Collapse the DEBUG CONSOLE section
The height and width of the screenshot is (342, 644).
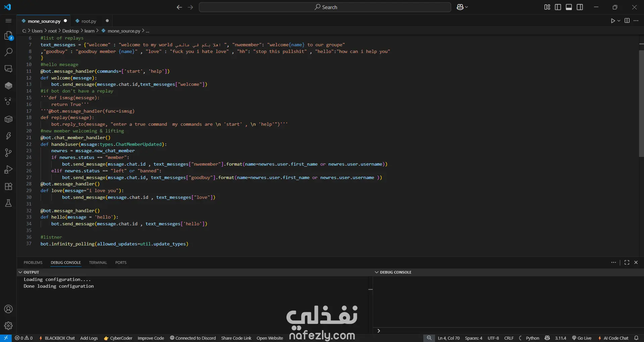pyautogui.click(x=377, y=272)
